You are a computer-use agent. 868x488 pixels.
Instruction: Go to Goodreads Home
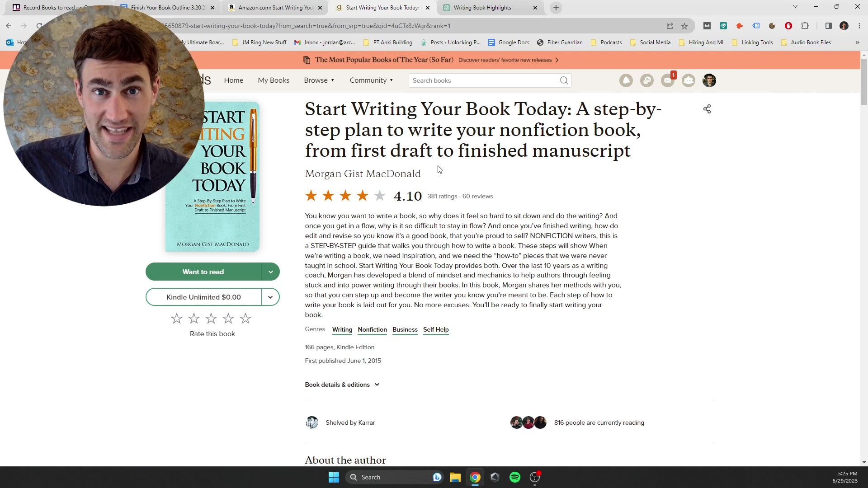click(233, 80)
